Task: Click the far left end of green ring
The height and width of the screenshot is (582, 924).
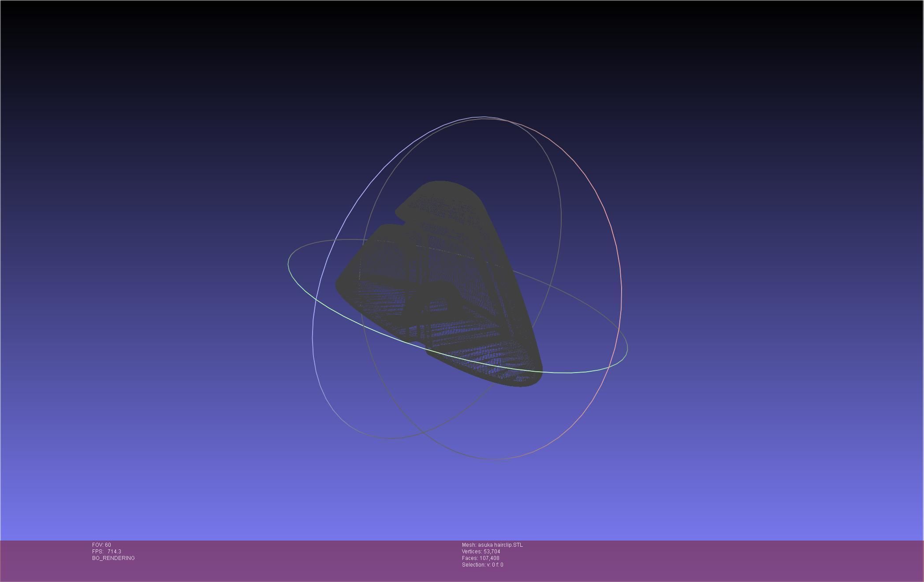Action: click(289, 265)
